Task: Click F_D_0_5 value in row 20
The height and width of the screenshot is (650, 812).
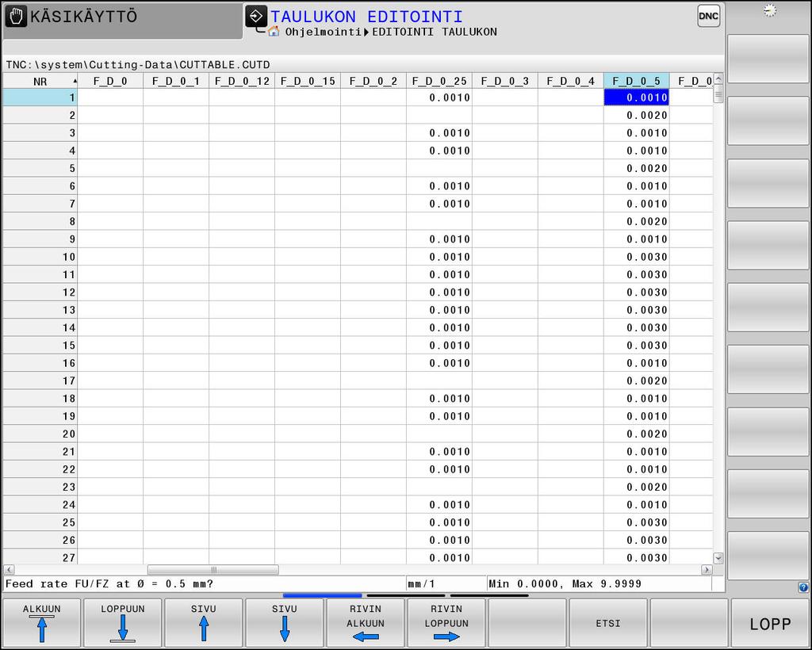Action: [637, 434]
